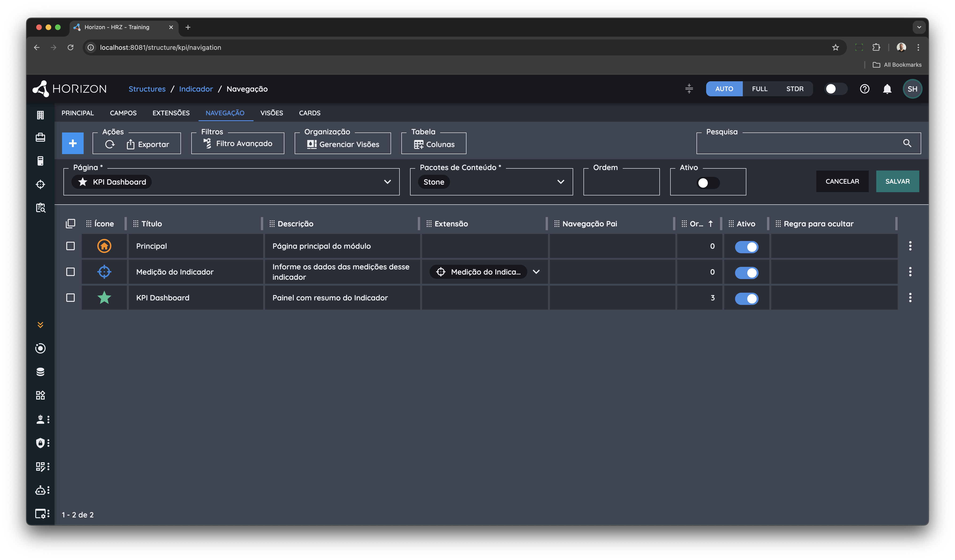Image resolution: width=955 pixels, height=560 pixels.
Task: Click Gerenciar Visões
Action: 343,144
